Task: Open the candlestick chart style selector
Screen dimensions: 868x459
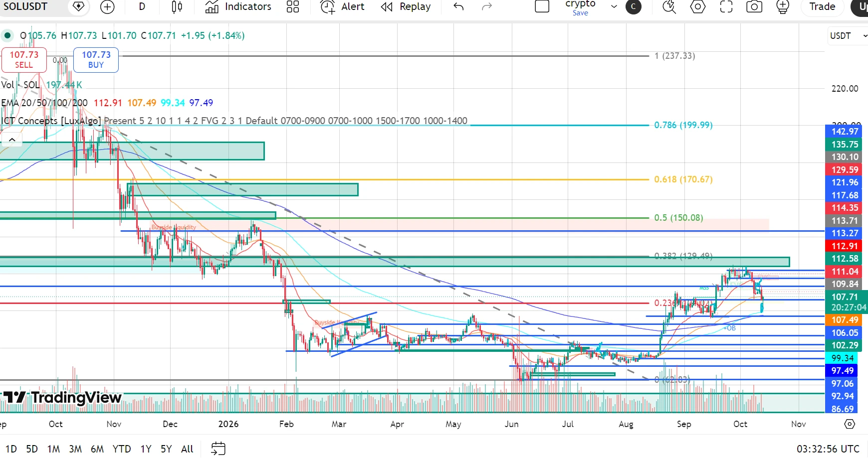Action: (x=177, y=6)
